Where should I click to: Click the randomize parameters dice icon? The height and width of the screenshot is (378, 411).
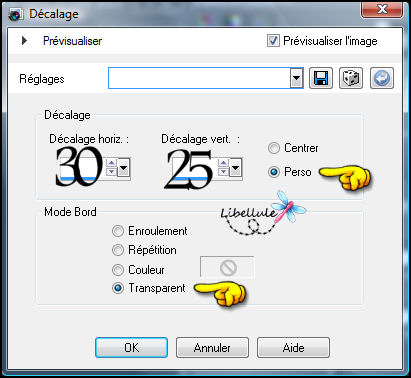pyautogui.click(x=351, y=78)
